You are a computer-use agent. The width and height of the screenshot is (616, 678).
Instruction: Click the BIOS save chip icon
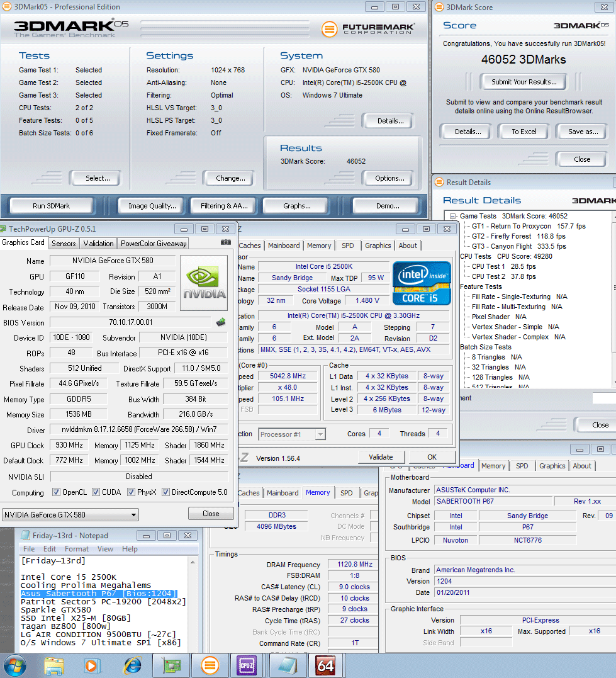click(x=221, y=322)
